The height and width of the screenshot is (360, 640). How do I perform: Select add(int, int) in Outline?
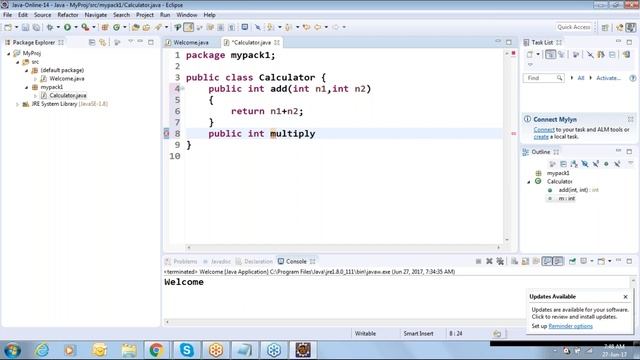(573, 190)
